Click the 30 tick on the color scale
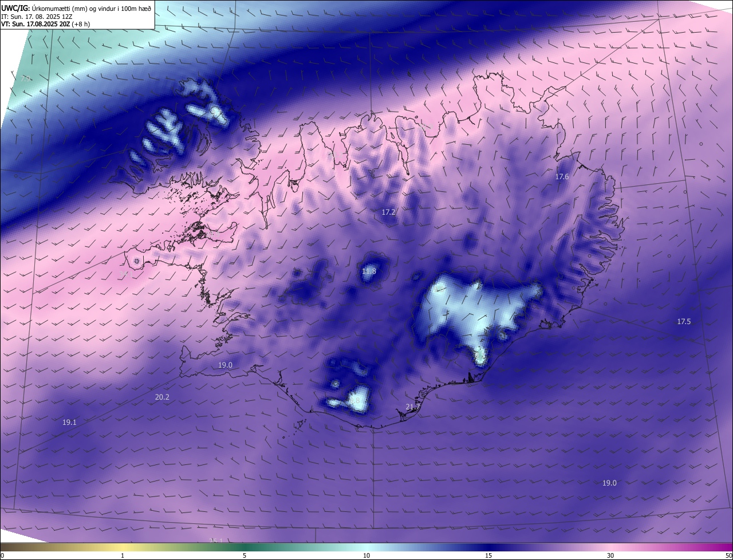The width and height of the screenshot is (733, 560). [610, 555]
